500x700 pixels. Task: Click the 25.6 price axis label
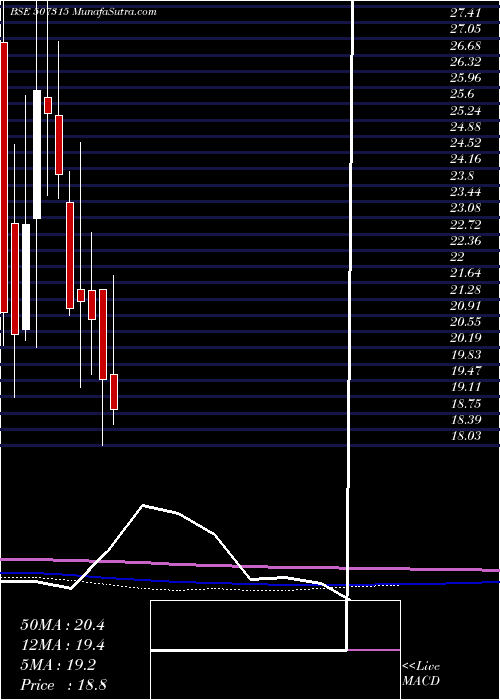point(462,95)
